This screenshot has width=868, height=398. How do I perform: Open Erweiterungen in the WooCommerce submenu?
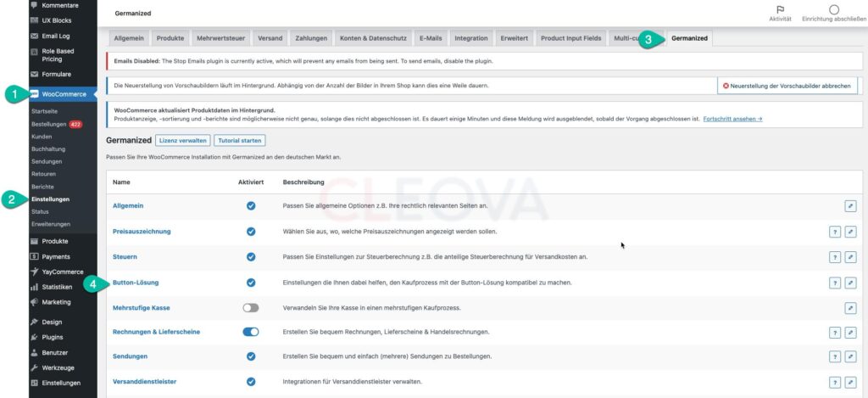(x=51, y=224)
